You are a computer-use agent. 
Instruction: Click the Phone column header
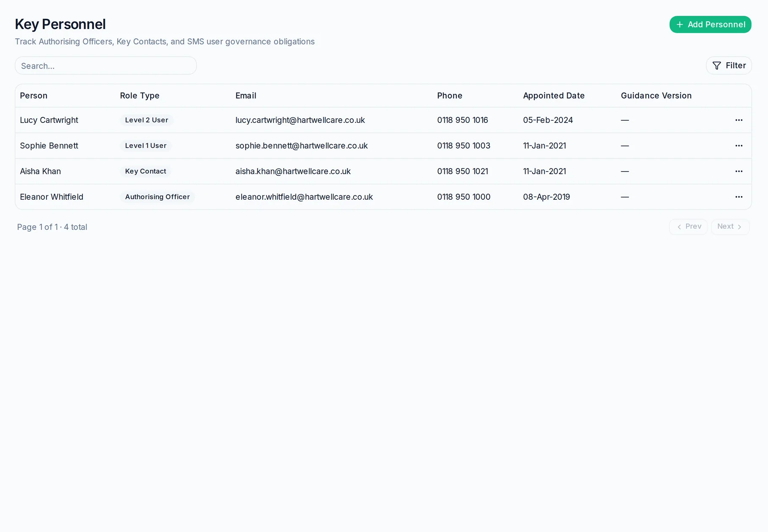pos(450,96)
